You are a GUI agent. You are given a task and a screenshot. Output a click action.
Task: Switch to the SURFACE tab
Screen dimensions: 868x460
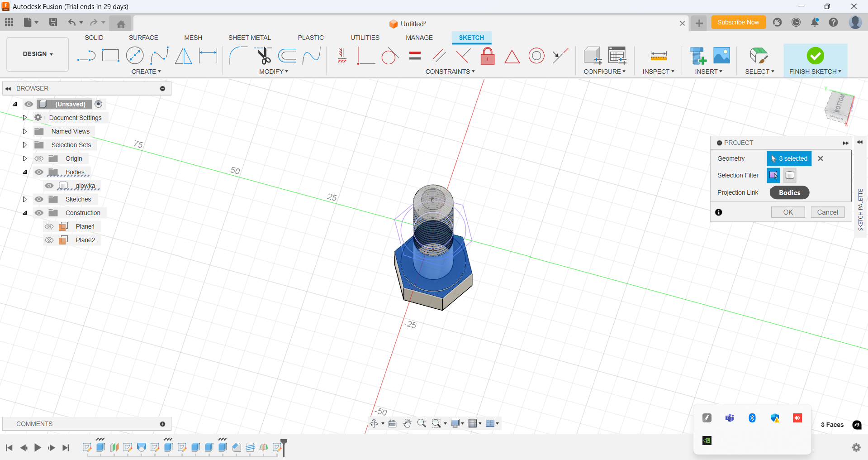coord(143,38)
